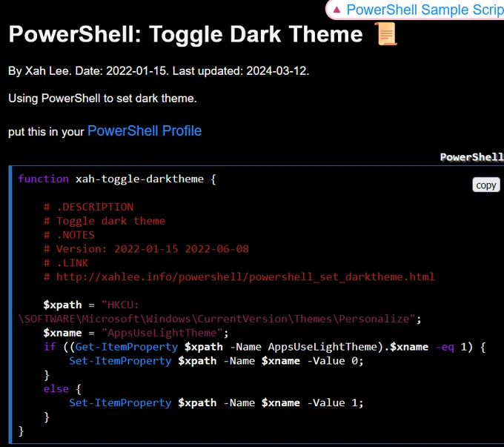This screenshot has height=447, width=504.
Task: Click the 'function xah-toggle-darktheme {' line
Action: click(117, 179)
